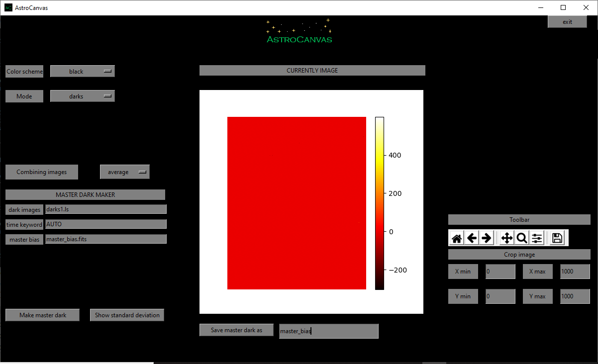Screen dimensions: 598x364
Task: Click the Y min label
Action: pyautogui.click(x=463, y=296)
